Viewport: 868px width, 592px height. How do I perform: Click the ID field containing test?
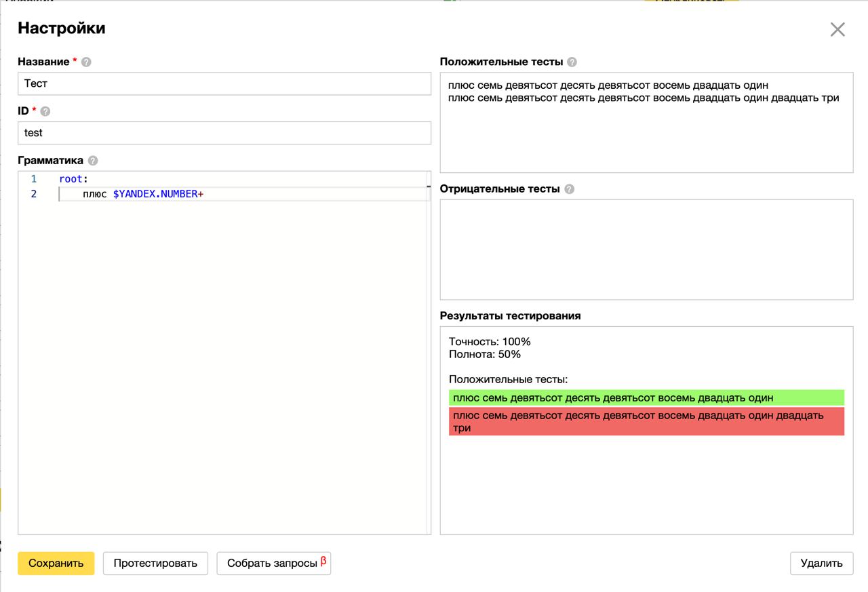(x=224, y=133)
